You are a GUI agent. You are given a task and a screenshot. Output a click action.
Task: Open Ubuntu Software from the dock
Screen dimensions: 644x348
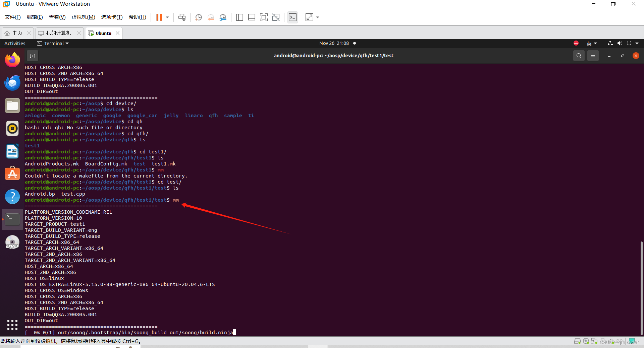(x=12, y=174)
